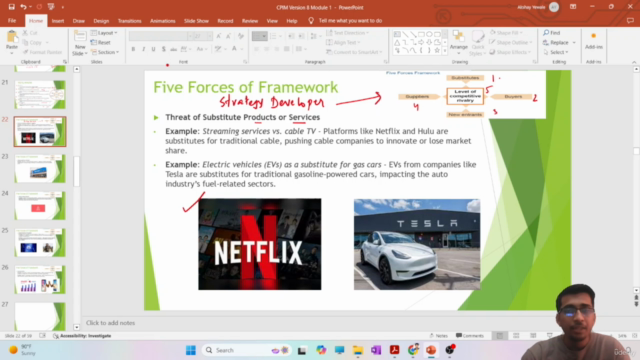Image resolution: width=640 pixels, height=360 pixels.
Task: Open PowerPoint from Windows taskbar
Action: (x=431, y=350)
